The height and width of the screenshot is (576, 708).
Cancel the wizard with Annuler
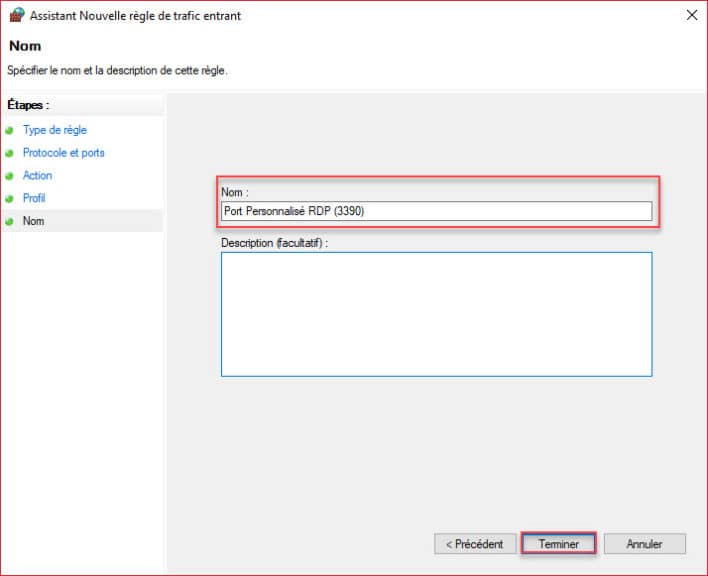(645, 543)
